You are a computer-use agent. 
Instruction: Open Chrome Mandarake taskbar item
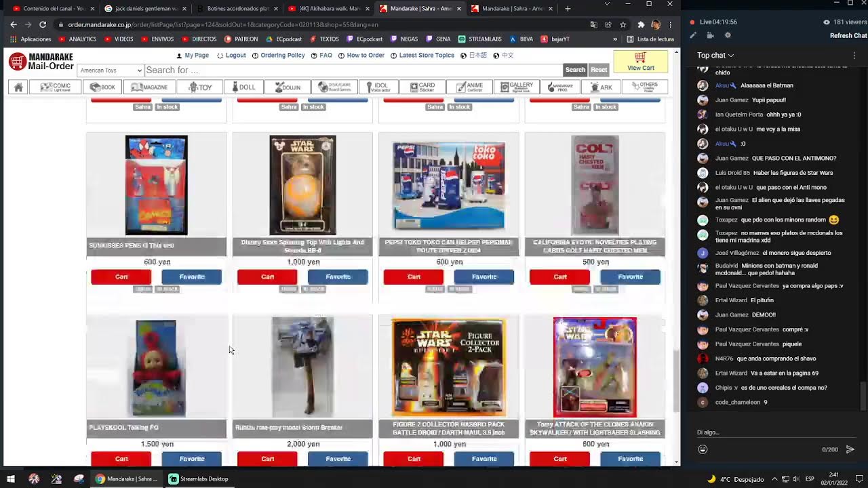click(x=127, y=479)
